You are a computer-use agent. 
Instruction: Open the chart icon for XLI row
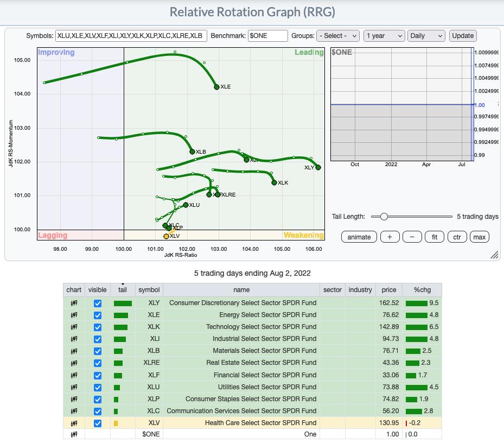(x=74, y=339)
